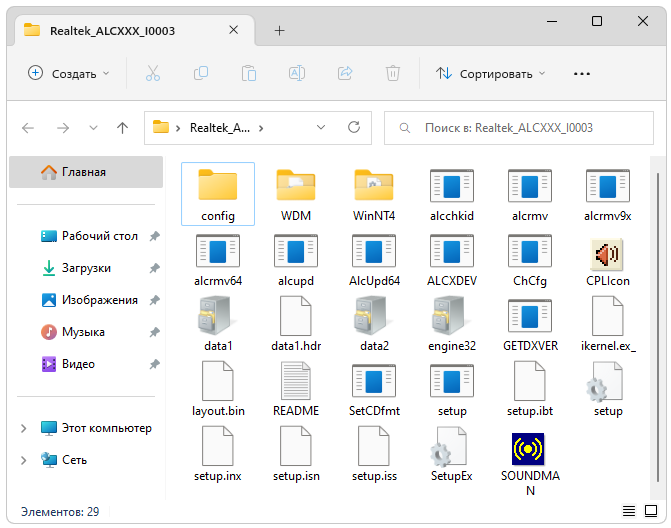
Task: Go back with the left arrow
Action: pos(28,128)
